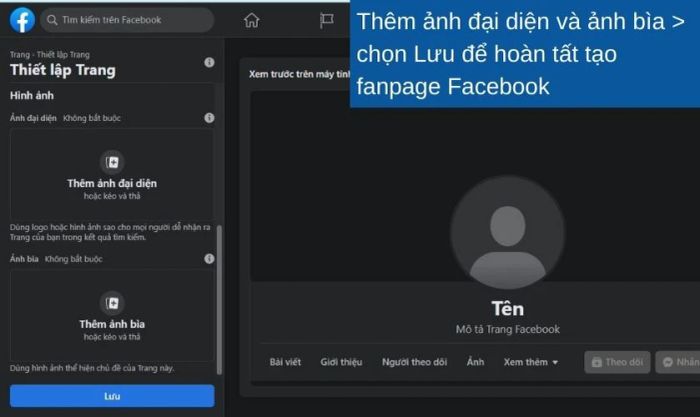Open the Giới thiệu tab
700x417 pixels.
point(341,362)
